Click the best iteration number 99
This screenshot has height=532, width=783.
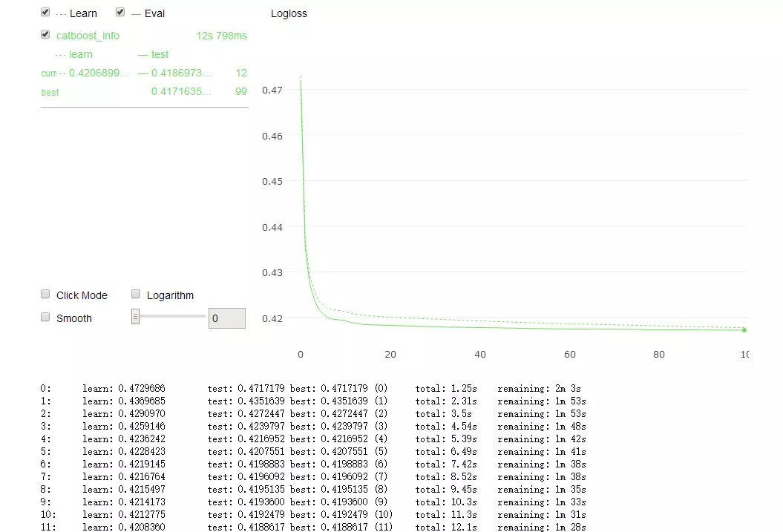click(241, 91)
